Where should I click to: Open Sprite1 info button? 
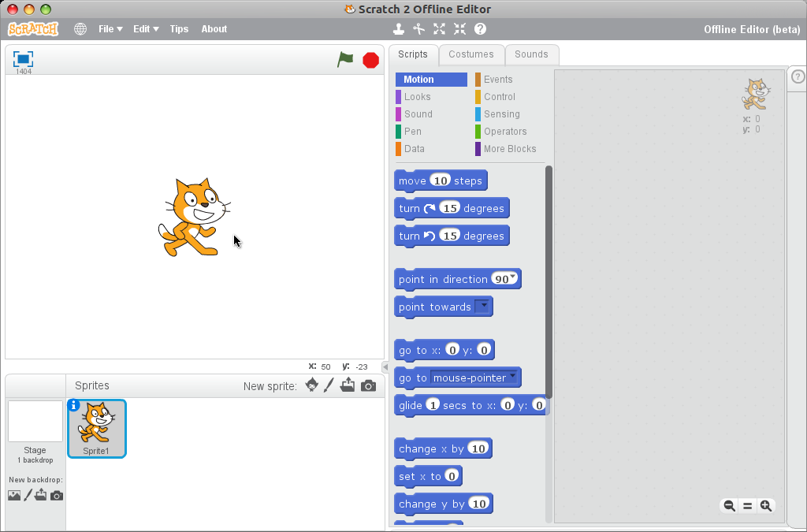coord(73,405)
